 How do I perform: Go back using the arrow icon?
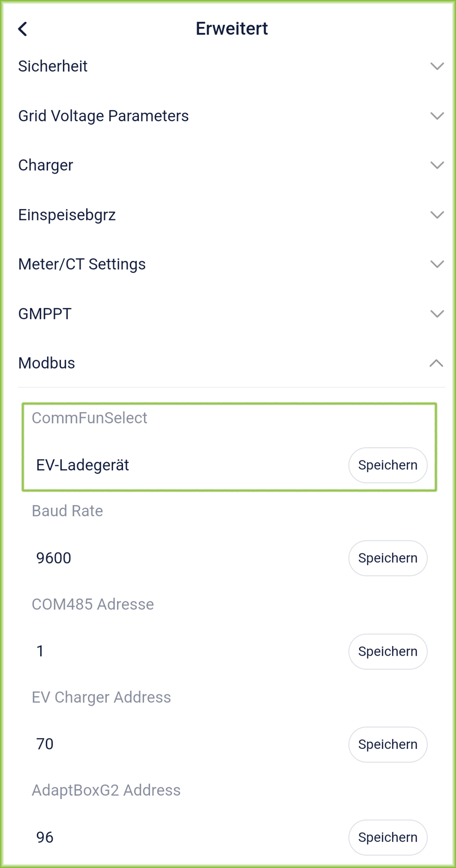point(23,29)
